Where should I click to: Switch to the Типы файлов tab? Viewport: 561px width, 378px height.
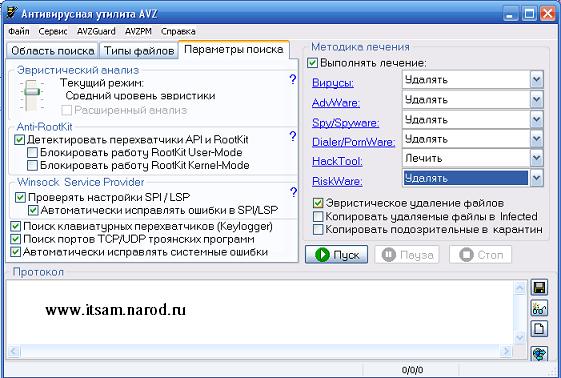[139, 51]
